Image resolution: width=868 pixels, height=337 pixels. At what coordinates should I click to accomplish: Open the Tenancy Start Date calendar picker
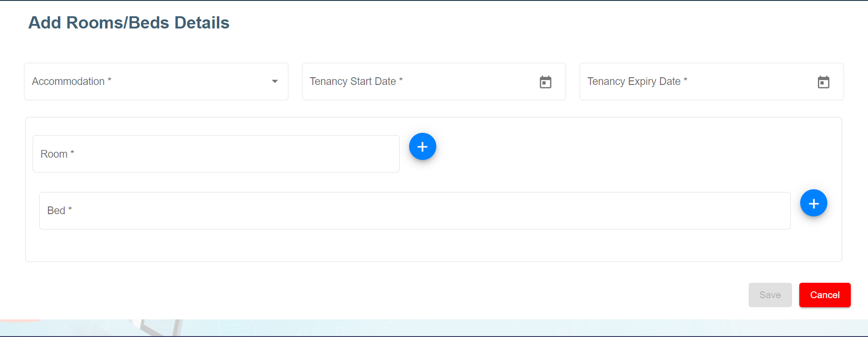[x=545, y=82]
